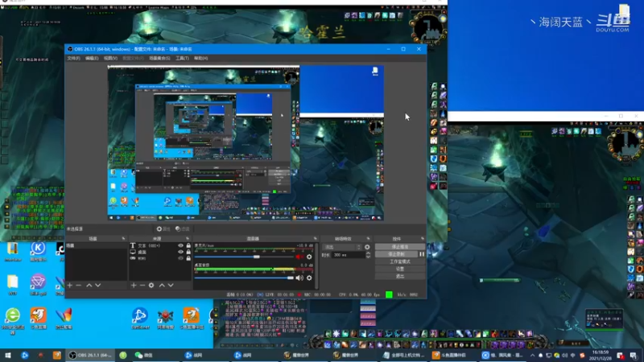Click the transition duration 300 ms field
Screen dimensions: 644x362
349,255
